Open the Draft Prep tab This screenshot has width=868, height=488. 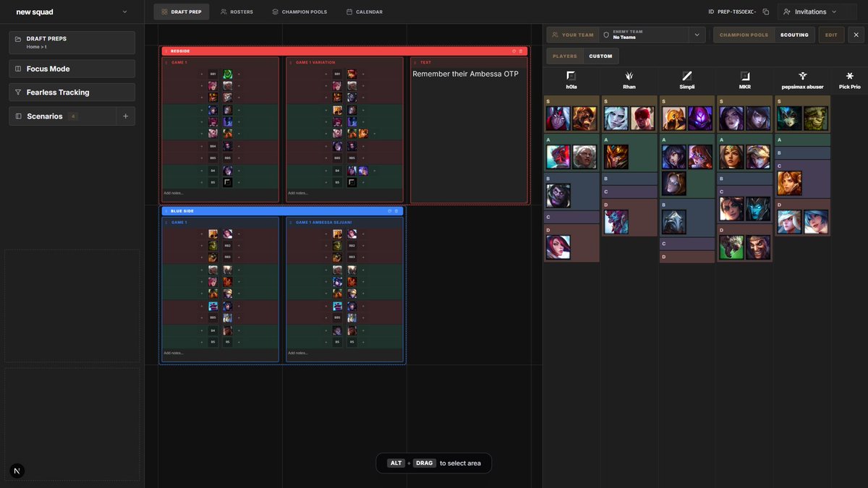pyautogui.click(x=182, y=12)
